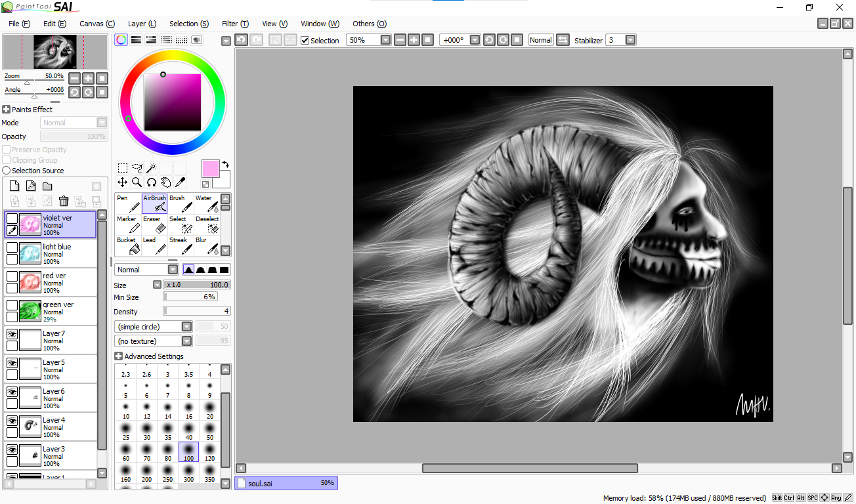Image resolution: width=856 pixels, height=504 pixels.
Task: Open the File menu
Action: click(19, 24)
